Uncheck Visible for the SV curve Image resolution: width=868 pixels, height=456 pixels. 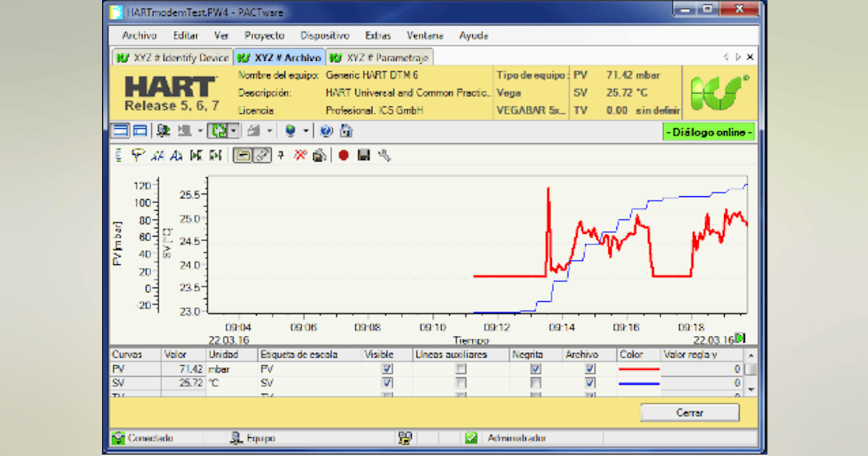[388, 383]
